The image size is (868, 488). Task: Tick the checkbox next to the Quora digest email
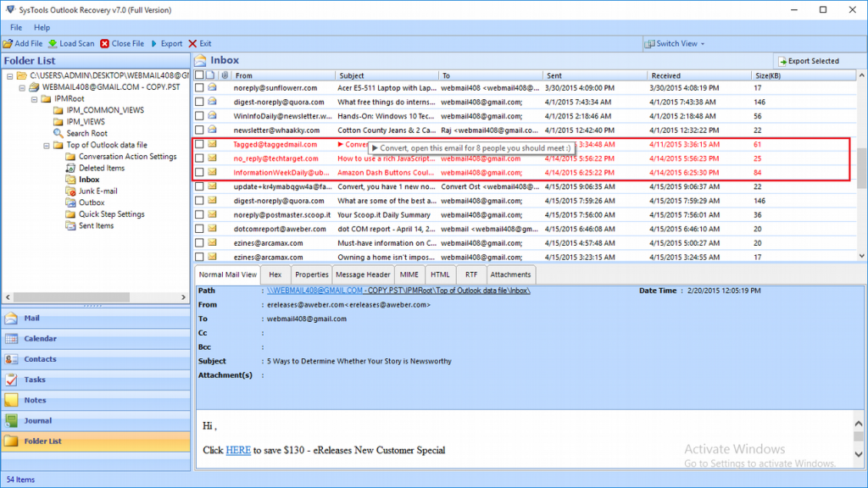200,102
